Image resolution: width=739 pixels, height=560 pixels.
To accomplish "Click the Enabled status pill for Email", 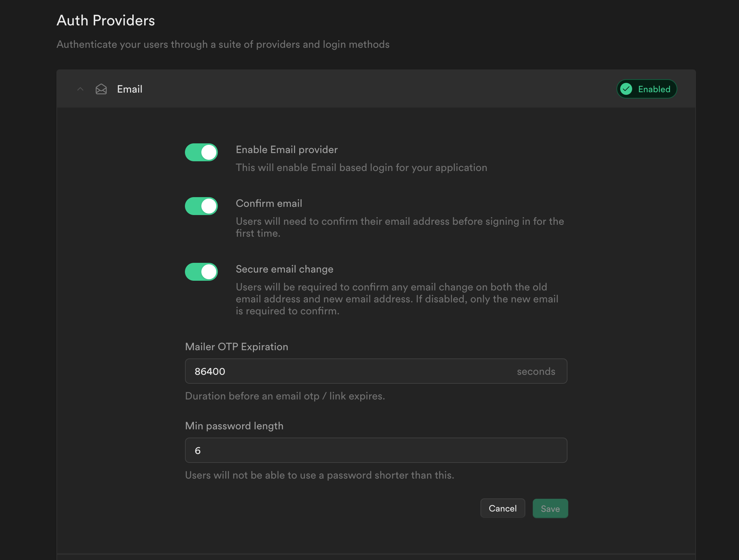I will [x=646, y=89].
